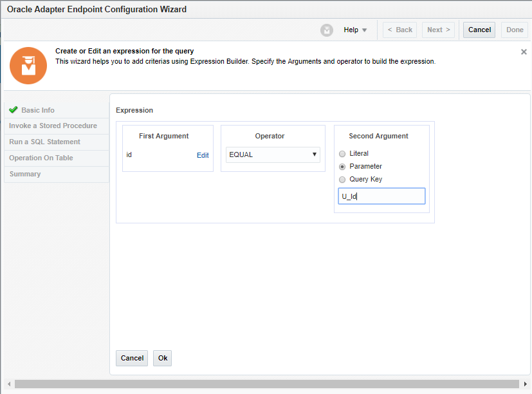Click the bottom Cancel button in expression panel

[132, 358]
